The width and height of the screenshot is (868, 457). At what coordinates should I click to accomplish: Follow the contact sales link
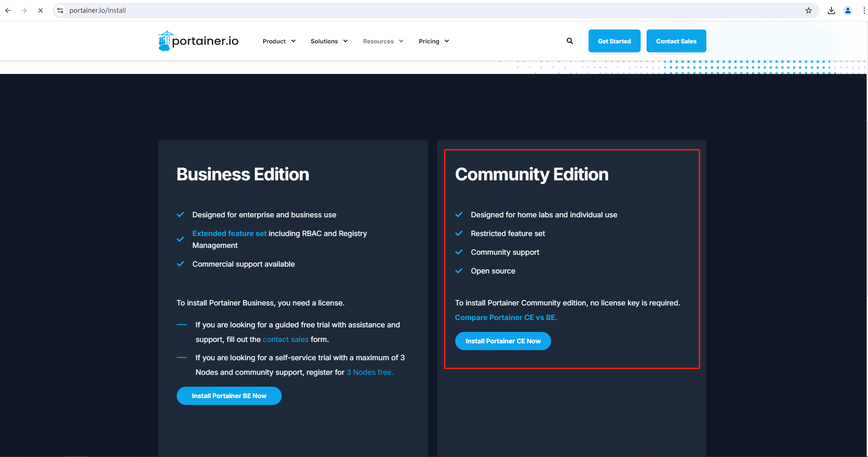tap(286, 339)
